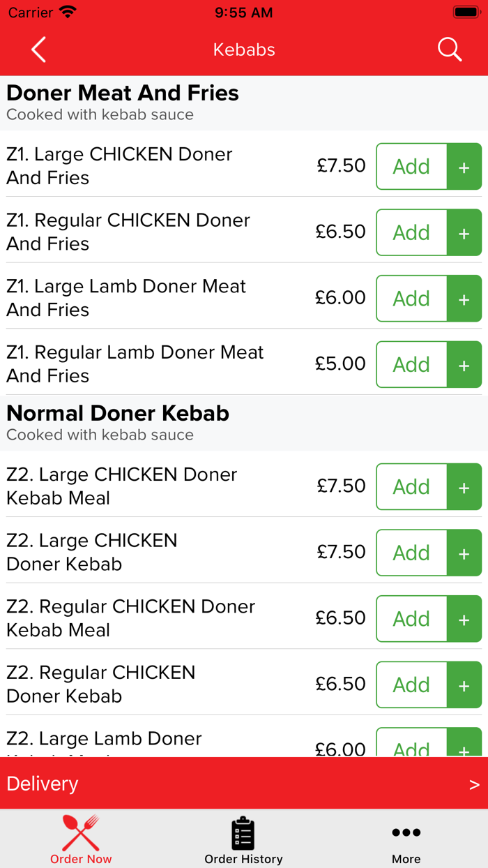Open the Kebabs title bar menu

pyautogui.click(x=244, y=50)
